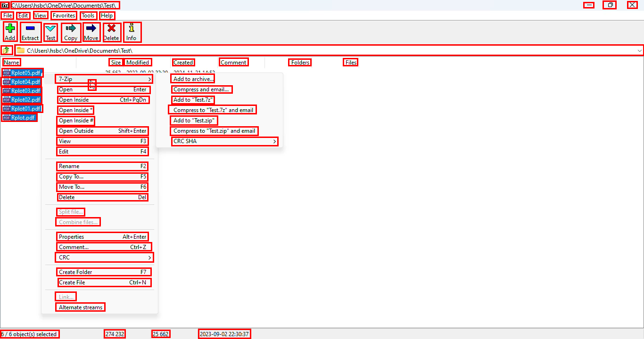Select the Rplot05.pdf file icon
The height and width of the screenshot is (339, 644).
pyautogui.click(x=6, y=73)
